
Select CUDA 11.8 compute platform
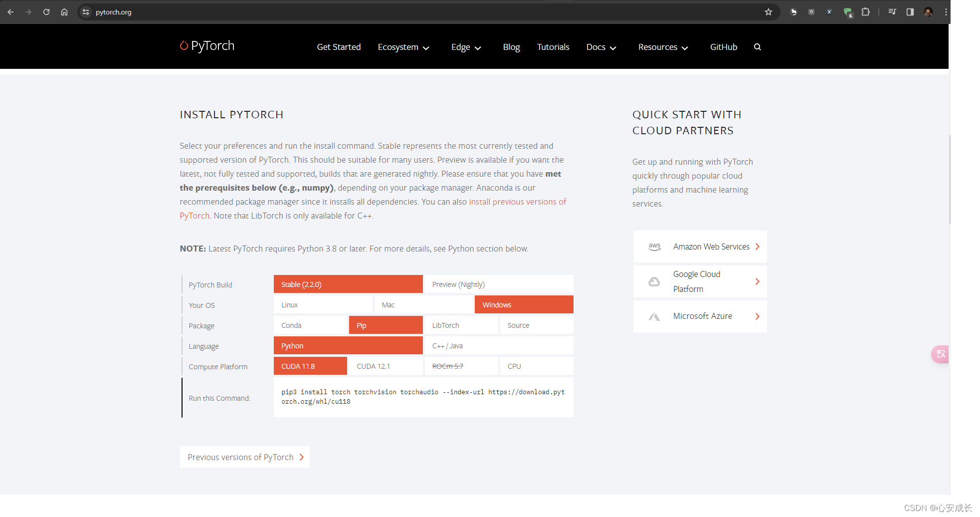310,366
